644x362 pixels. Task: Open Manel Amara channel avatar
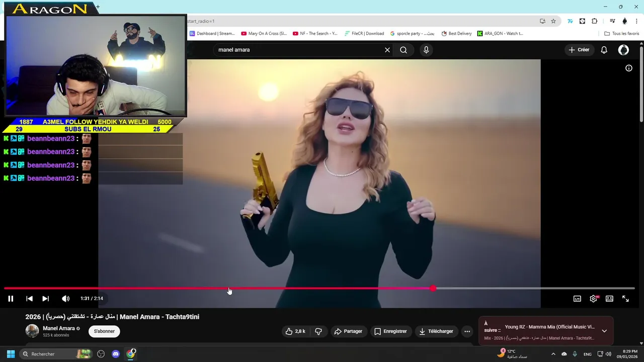click(32, 331)
